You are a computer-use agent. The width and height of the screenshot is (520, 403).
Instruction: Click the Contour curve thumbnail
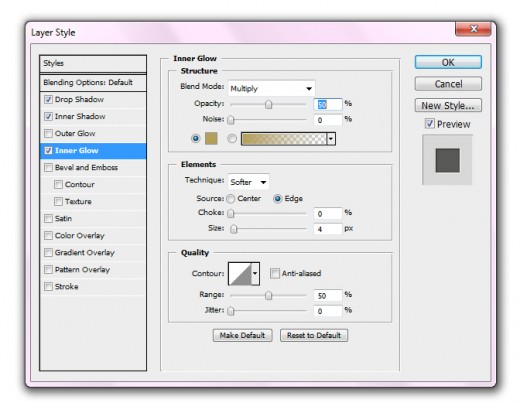pos(240,273)
